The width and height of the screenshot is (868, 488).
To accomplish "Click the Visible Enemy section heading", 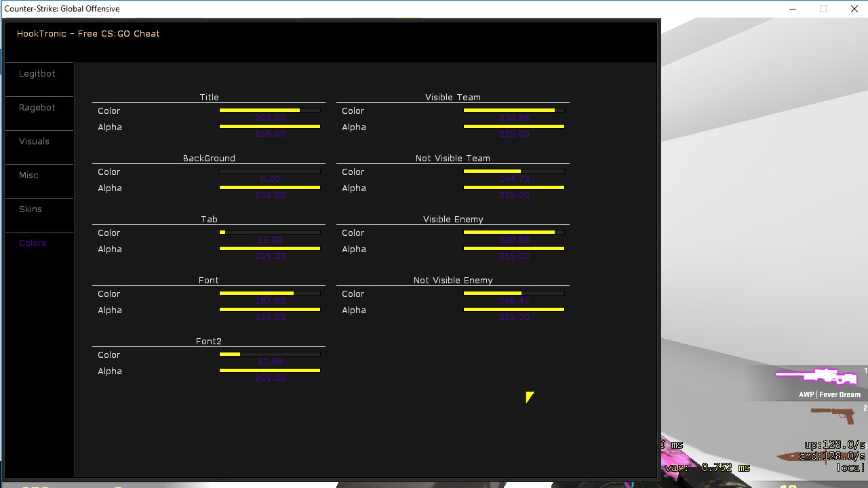I will pos(453,220).
